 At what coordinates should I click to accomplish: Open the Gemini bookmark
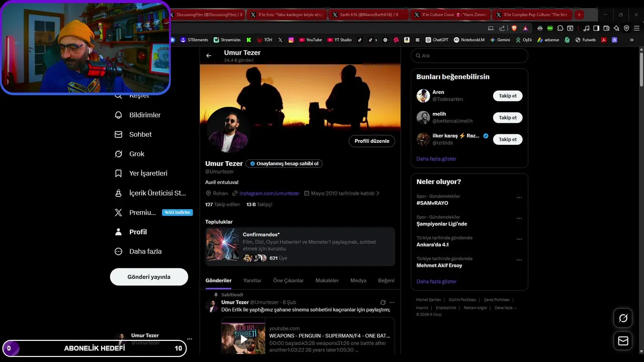point(500,40)
